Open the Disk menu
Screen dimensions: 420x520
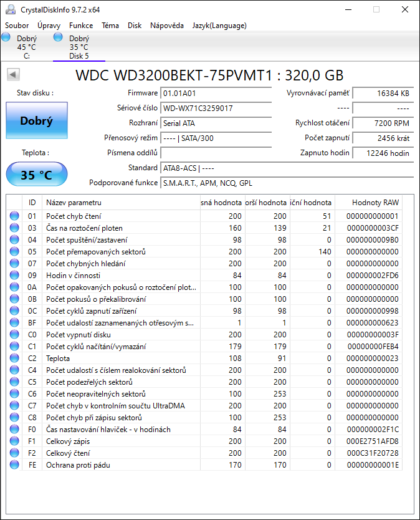(135, 26)
